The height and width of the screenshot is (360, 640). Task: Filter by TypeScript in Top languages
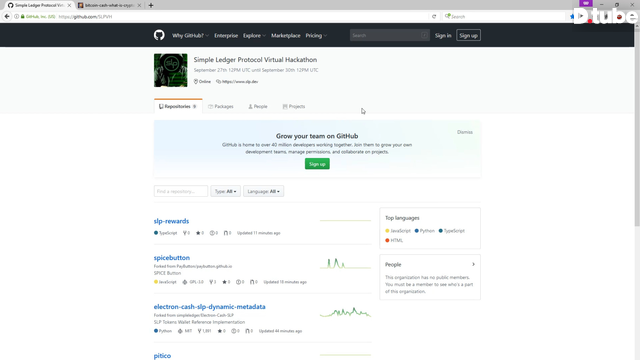pyautogui.click(x=451, y=231)
